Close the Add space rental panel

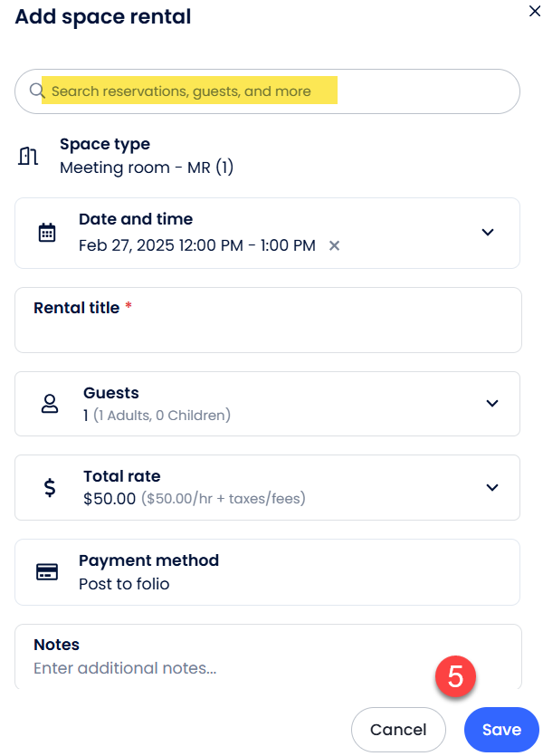pos(533,11)
